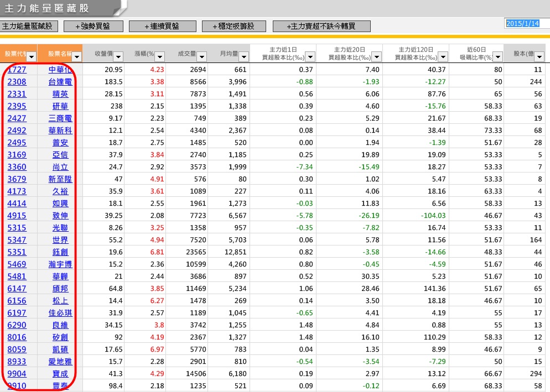The width and height of the screenshot is (550, 392).
Task: Open the 股本(億) column filter dropdown
Action: 539,56
